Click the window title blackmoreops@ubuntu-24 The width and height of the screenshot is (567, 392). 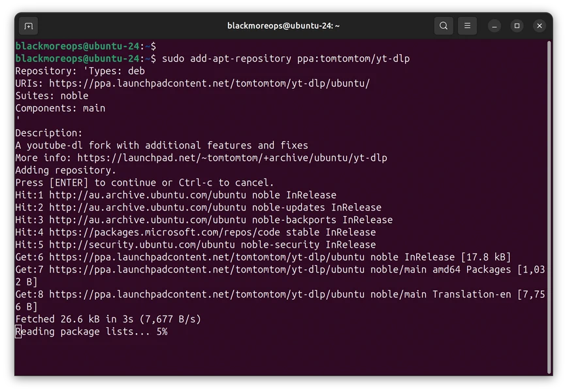click(283, 26)
